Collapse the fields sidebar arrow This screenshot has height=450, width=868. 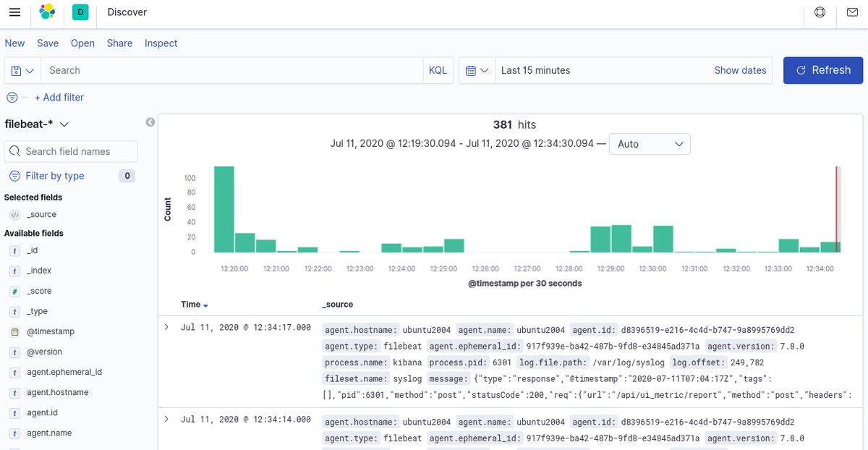point(150,122)
